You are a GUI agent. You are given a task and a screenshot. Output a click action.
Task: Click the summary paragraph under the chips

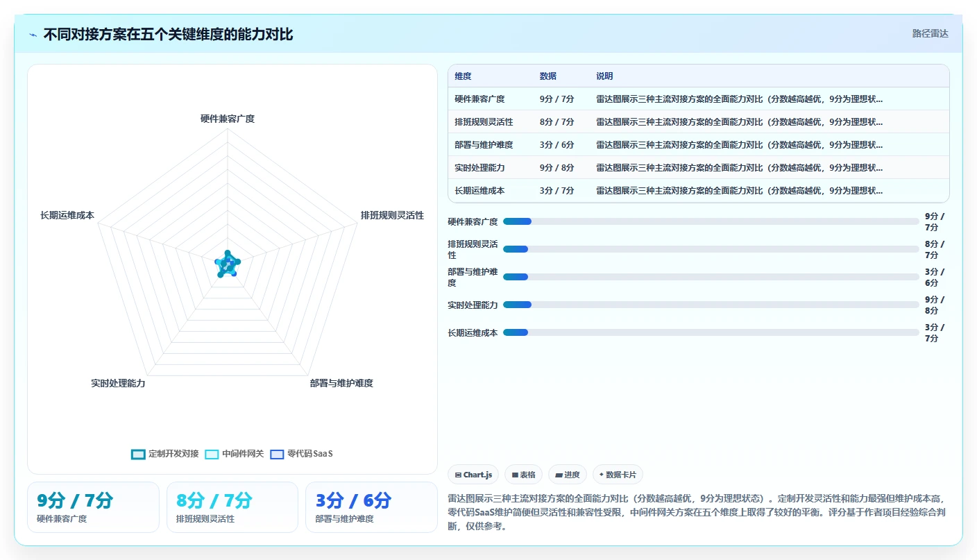(x=699, y=512)
